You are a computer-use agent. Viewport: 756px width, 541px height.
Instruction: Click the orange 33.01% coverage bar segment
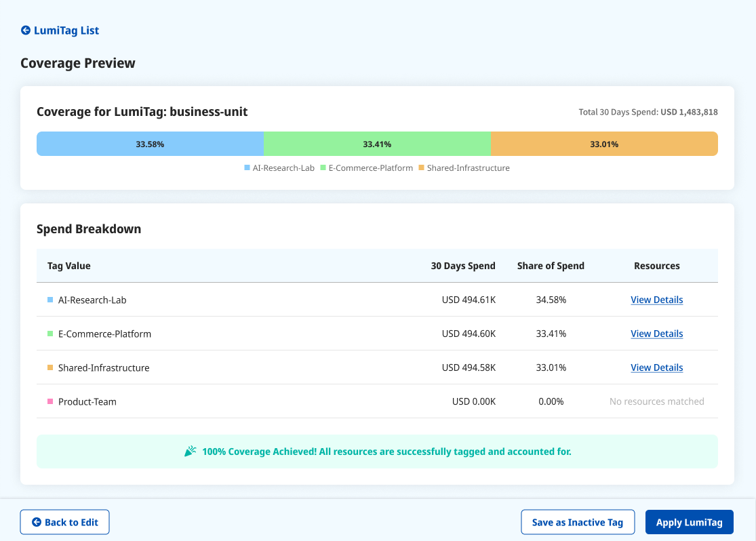604,144
